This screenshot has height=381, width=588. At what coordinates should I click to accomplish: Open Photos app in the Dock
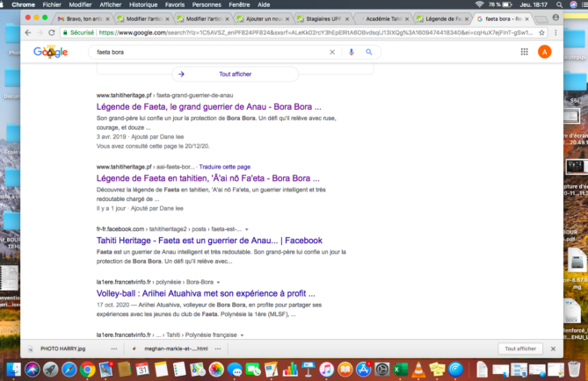click(x=216, y=370)
